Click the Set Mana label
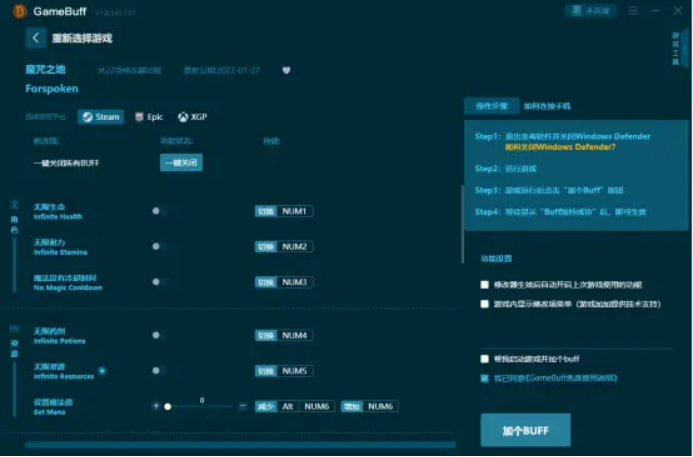Image resolution: width=693 pixels, height=457 pixels. click(x=53, y=407)
